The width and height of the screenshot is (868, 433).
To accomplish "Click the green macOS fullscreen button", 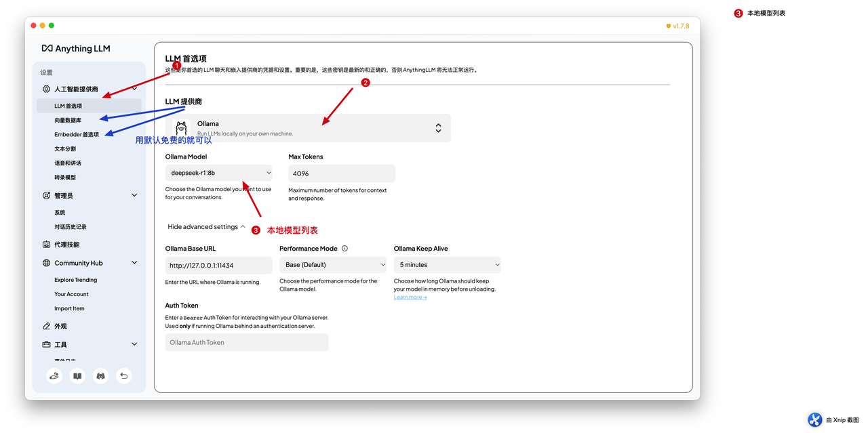I will 51,26.
